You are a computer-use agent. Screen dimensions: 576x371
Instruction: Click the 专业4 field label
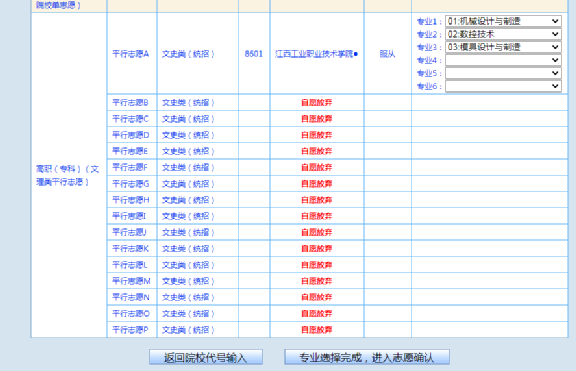point(429,60)
